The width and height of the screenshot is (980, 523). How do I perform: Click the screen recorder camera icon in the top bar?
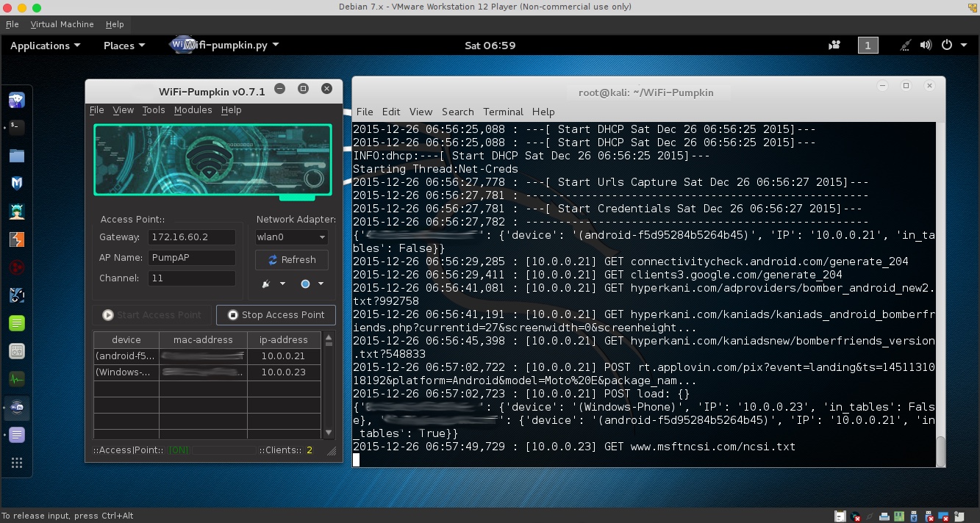tap(834, 46)
